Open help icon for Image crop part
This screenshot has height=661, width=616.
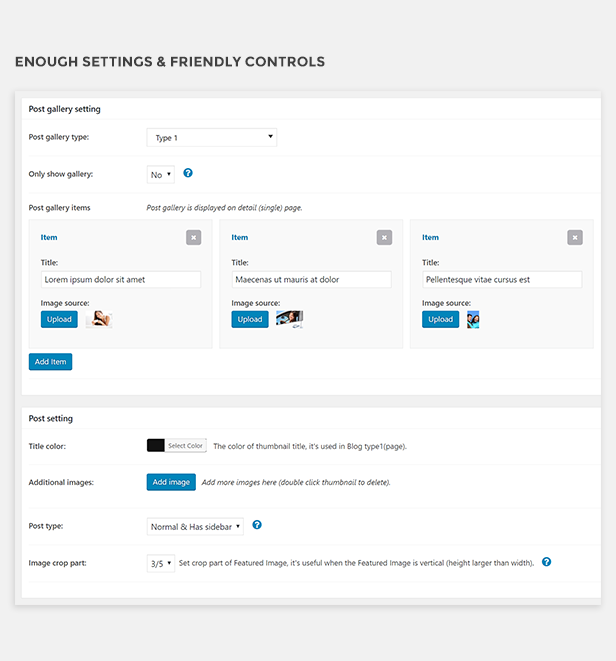(x=546, y=562)
